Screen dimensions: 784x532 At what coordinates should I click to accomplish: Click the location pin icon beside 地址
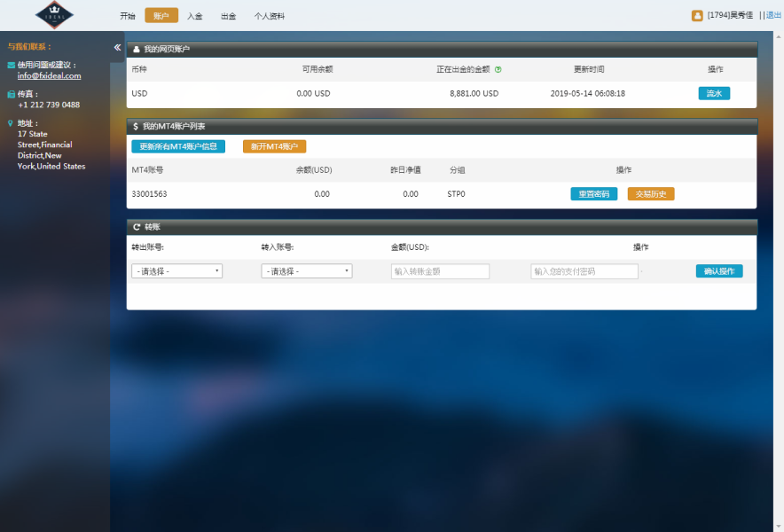(11, 123)
